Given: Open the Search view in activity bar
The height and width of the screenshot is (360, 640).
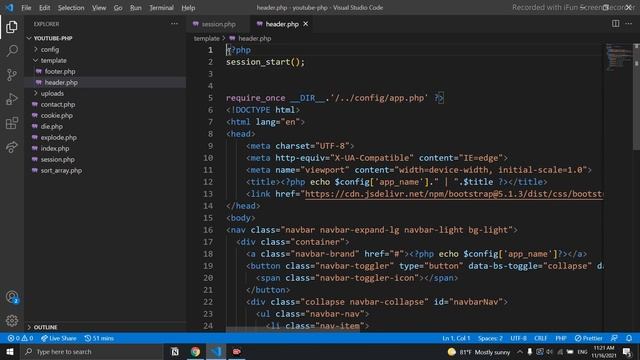Looking at the screenshot, I should click(11, 51).
